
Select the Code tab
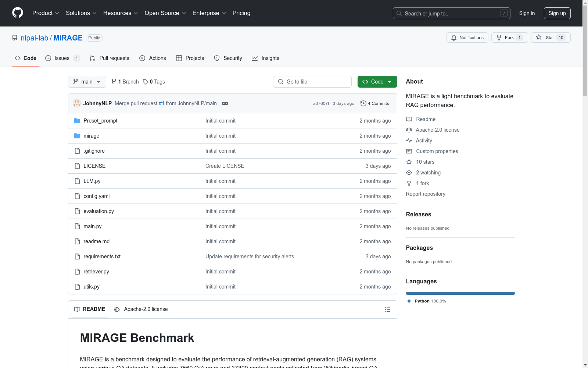tap(26, 58)
